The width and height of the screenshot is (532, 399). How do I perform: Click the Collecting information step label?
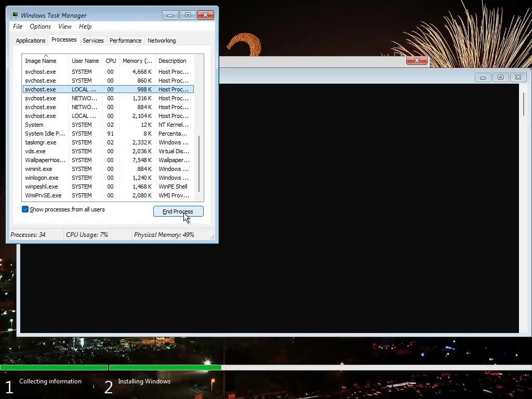tap(50, 381)
